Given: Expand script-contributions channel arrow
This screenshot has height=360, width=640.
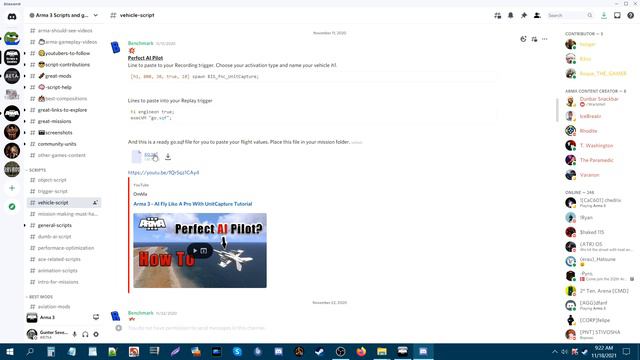Looking at the screenshot, I should (25, 65).
